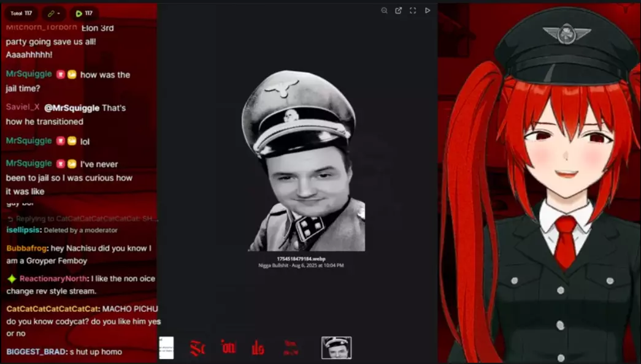The height and width of the screenshot is (364, 641).
Task: Toggle fullscreen view of the image
Action: pyautogui.click(x=413, y=10)
